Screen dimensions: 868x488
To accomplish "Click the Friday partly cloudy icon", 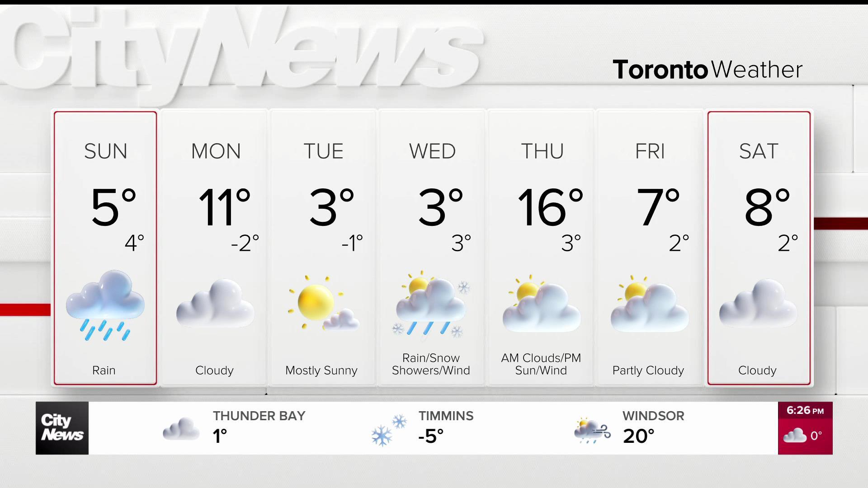I will 650,303.
